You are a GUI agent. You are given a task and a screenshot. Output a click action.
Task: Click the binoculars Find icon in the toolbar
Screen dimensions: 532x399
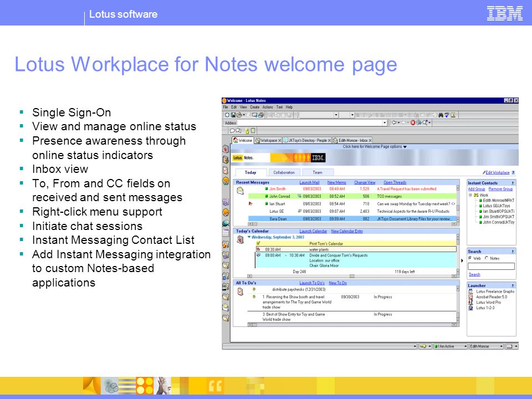click(x=441, y=115)
